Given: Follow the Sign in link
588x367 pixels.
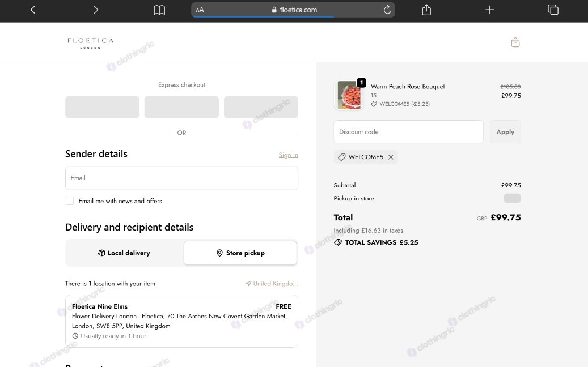Looking at the screenshot, I should click(289, 155).
